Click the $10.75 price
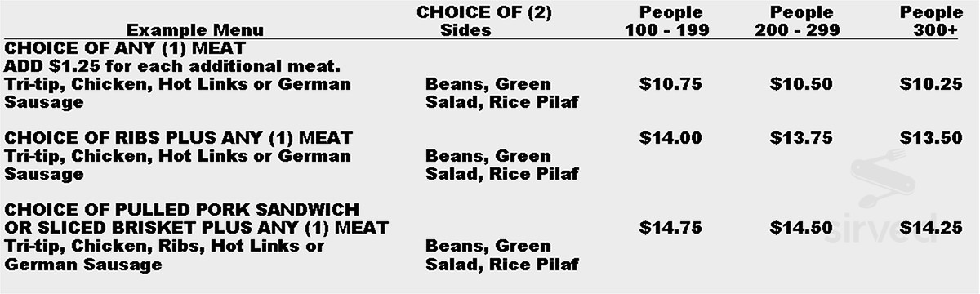The height and width of the screenshot is (294, 980). 670,84
